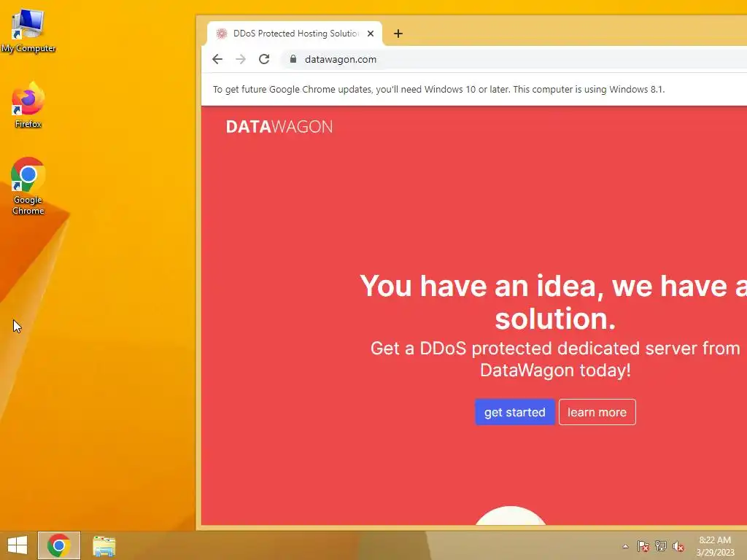Click the learn more button
This screenshot has width=747, height=560.
pyautogui.click(x=597, y=412)
